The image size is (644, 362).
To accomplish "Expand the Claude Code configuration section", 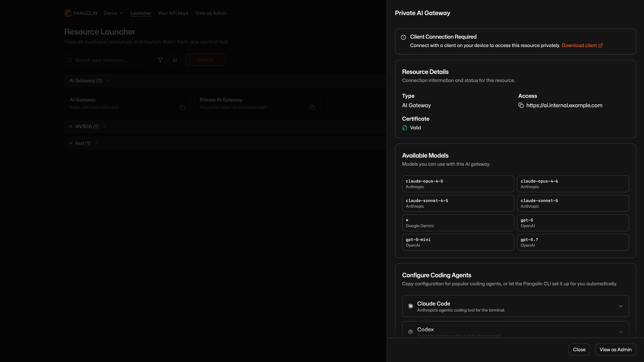I will [620, 306].
